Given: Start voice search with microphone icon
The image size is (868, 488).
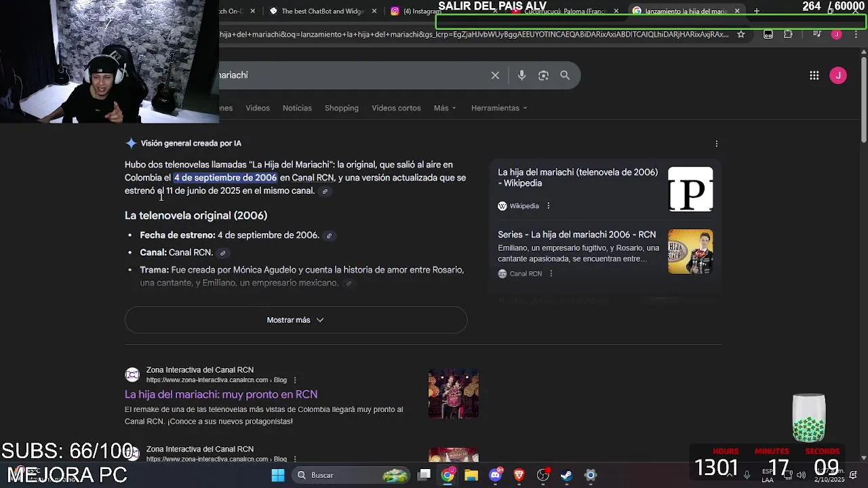Looking at the screenshot, I should click(521, 75).
